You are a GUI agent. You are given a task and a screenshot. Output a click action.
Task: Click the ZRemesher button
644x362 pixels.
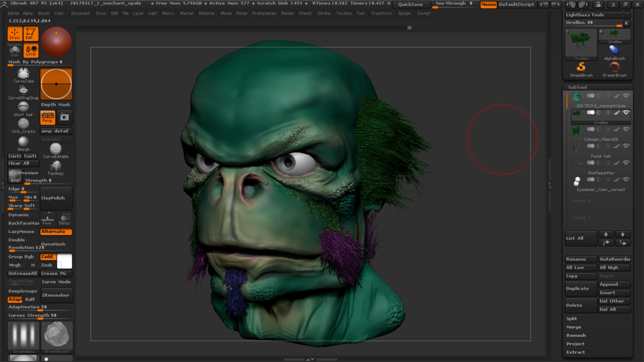(x=57, y=295)
